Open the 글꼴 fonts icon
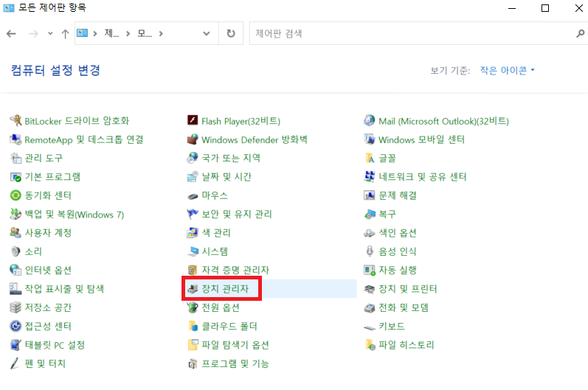Viewport: 588px width, 390px height. point(370,158)
